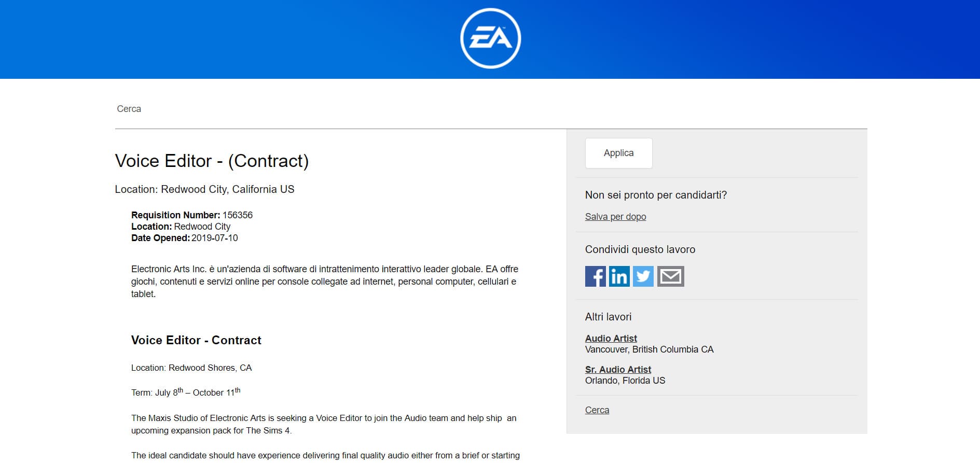Click the Cerca link above the job title
Screen dimensions: 980x463
point(129,109)
